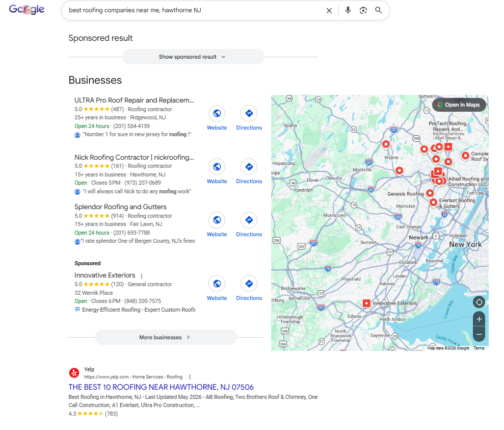This screenshot has width=504, height=430.
Task: Click the review "Number 1 for sure in new jersey"
Action: (137, 135)
